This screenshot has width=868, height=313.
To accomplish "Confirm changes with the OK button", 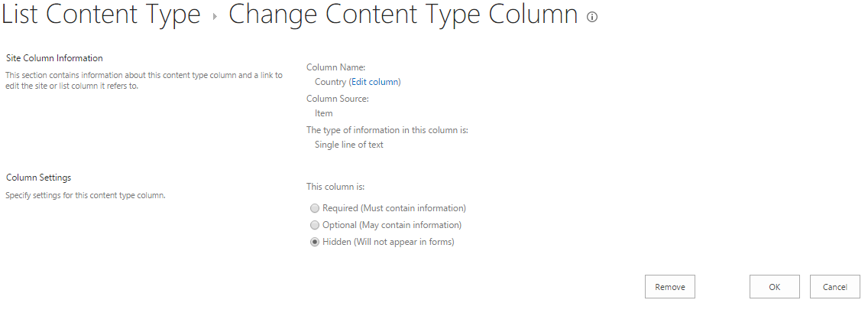I will [x=774, y=287].
